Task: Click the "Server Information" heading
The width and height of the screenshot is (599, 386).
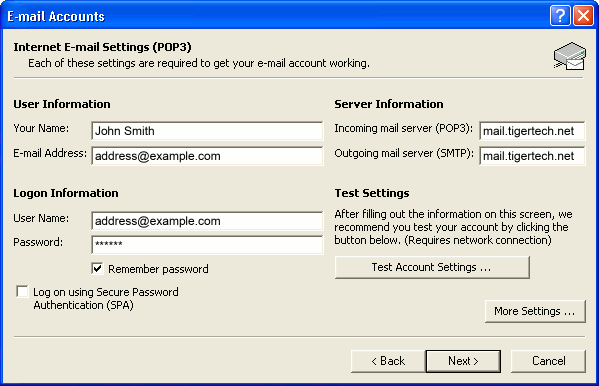Action: pyautogui.click(x=389, y=104)
